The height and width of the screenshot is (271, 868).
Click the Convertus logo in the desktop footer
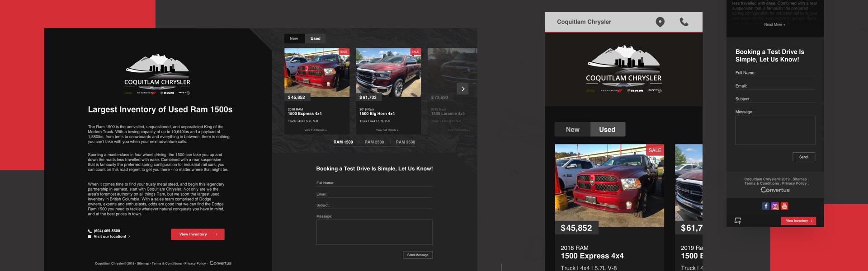tap(221, 263)
